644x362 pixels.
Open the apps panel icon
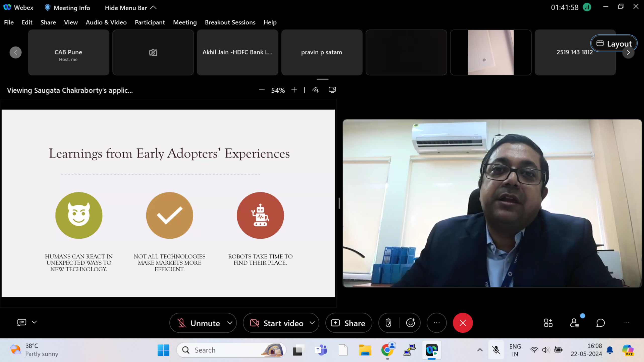coord(548,323)
